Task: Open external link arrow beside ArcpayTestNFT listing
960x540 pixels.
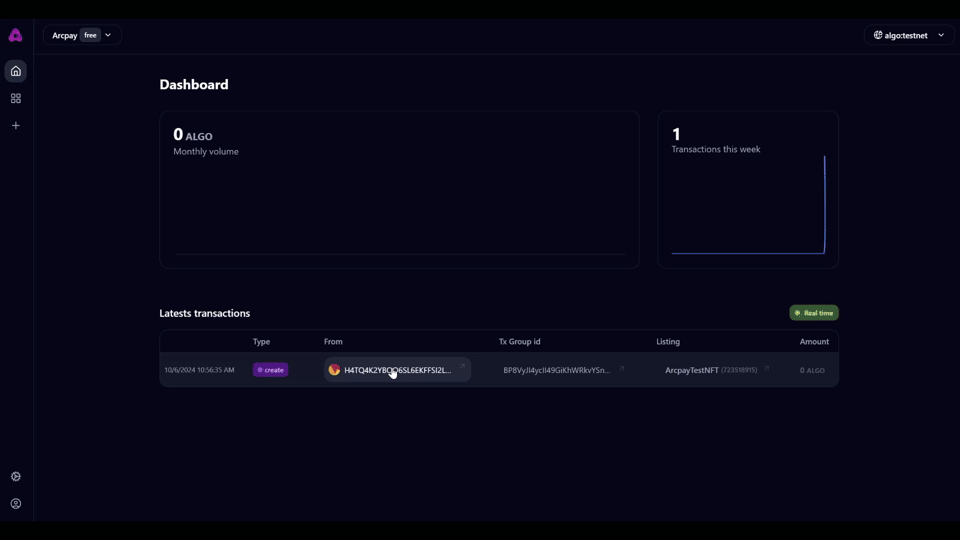Action: (767, 369)
